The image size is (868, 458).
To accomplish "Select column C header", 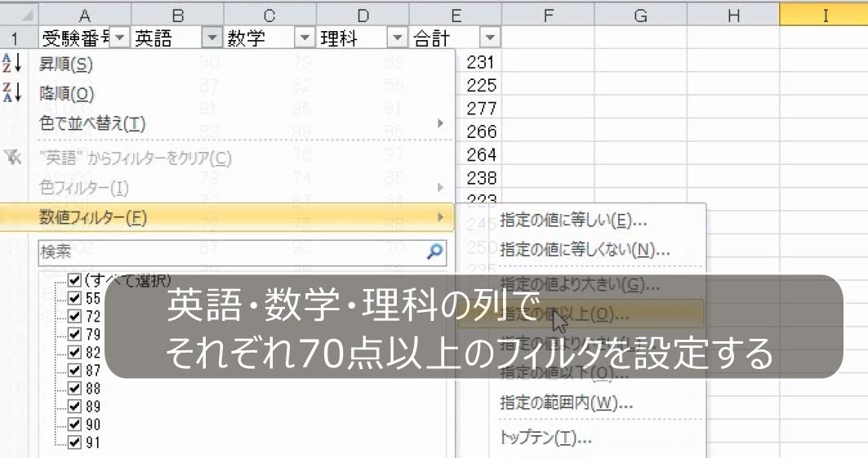I will coord(269,15).
